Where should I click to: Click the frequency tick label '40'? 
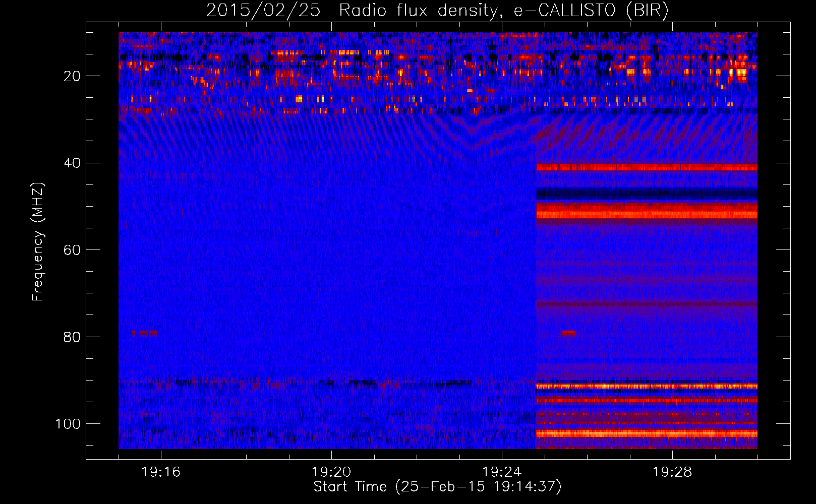72,163
